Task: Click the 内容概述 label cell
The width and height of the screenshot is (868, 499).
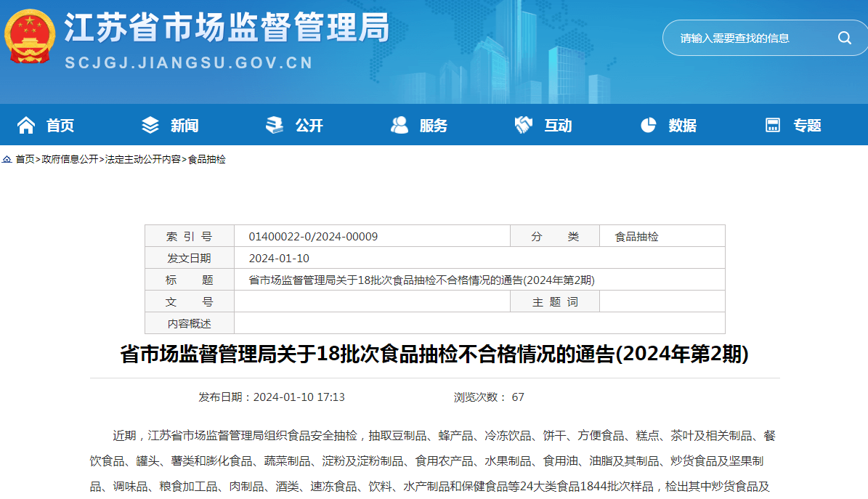Action: point(190,323)
